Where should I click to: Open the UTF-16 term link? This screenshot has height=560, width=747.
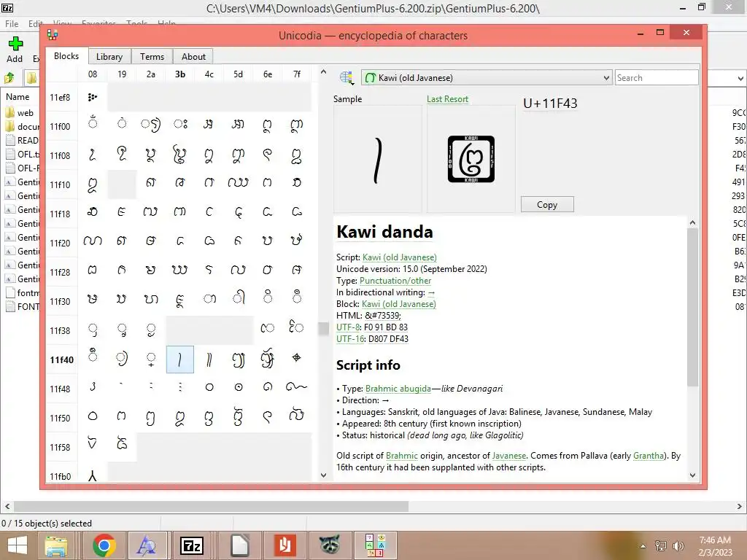(x=350, y=338)
